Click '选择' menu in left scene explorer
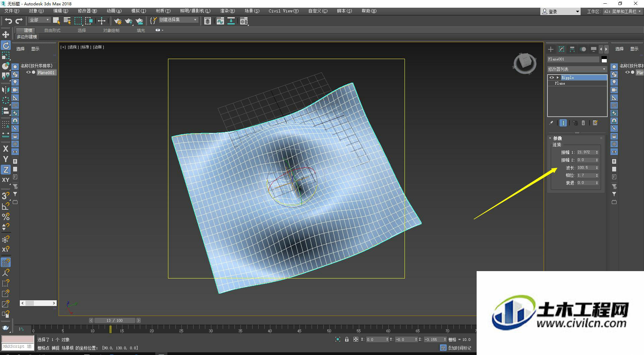Screen dimensions: 644x355 point(20,49)
